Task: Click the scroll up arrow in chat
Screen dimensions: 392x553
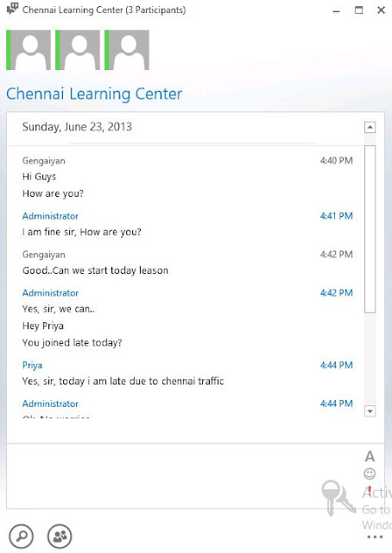Action: pos(370,127)
